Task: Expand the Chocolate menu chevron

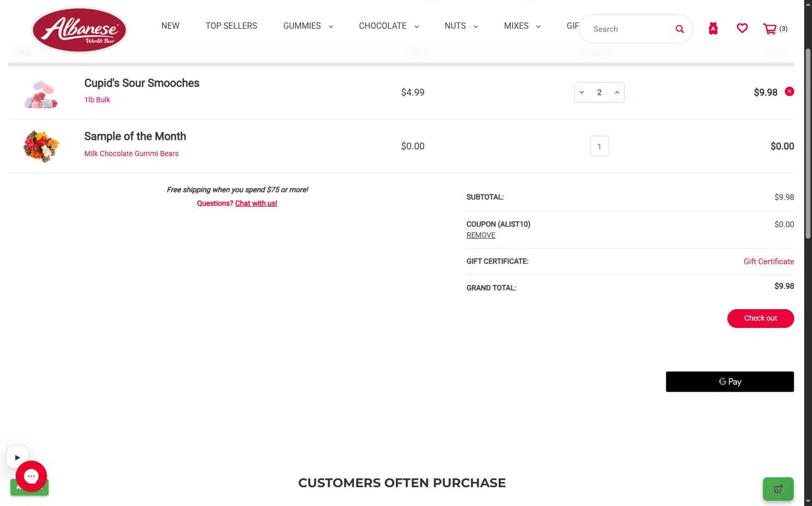Action: tap(416, 27)
